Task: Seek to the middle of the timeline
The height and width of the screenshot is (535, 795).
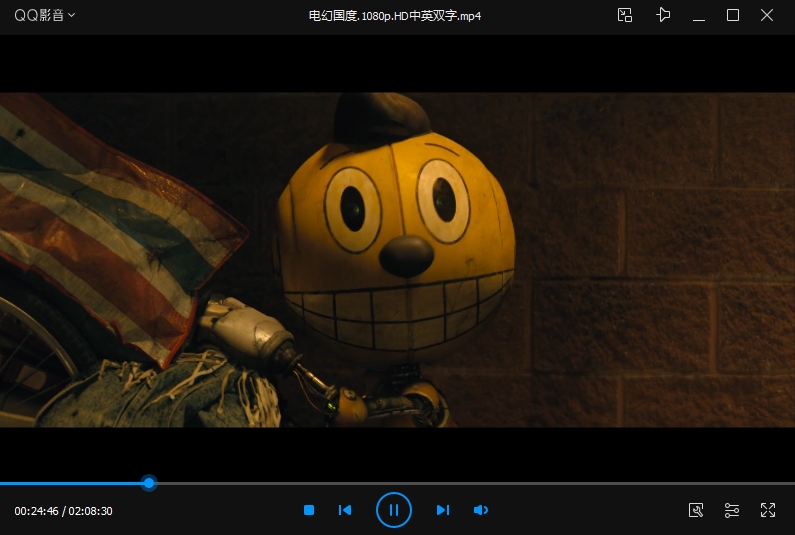Action: 397,483
